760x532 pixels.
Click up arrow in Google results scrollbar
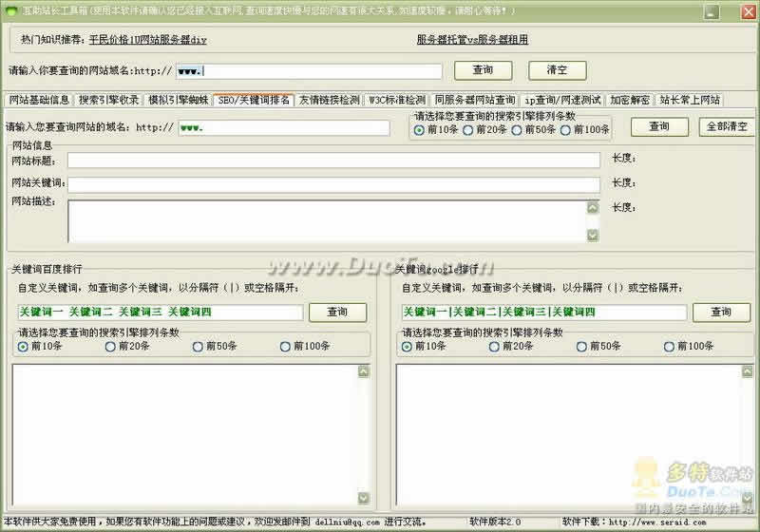pos(748,371)
